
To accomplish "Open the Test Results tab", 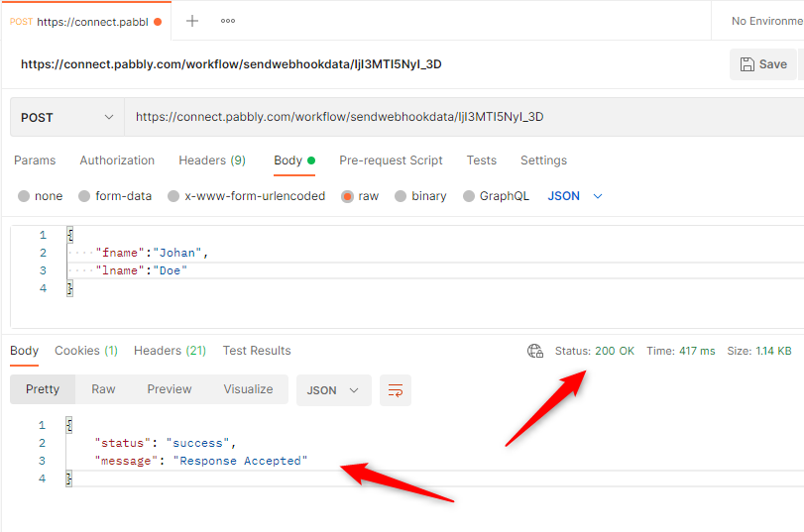I will pos(257,351).
